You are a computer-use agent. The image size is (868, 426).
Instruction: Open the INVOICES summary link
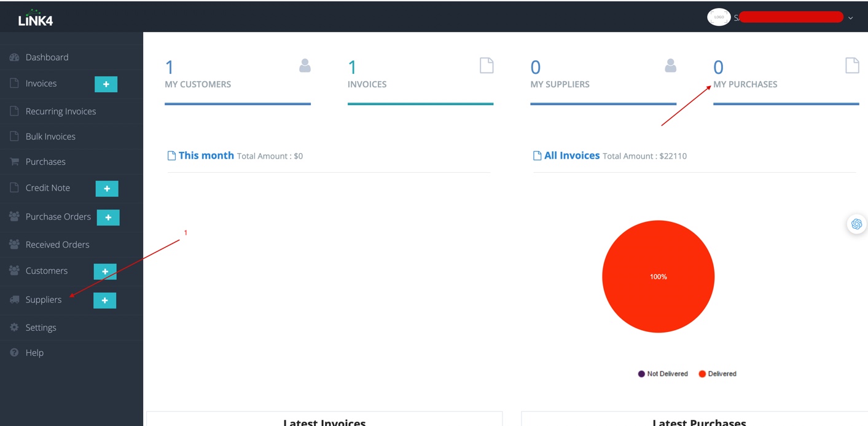[367, 84]
